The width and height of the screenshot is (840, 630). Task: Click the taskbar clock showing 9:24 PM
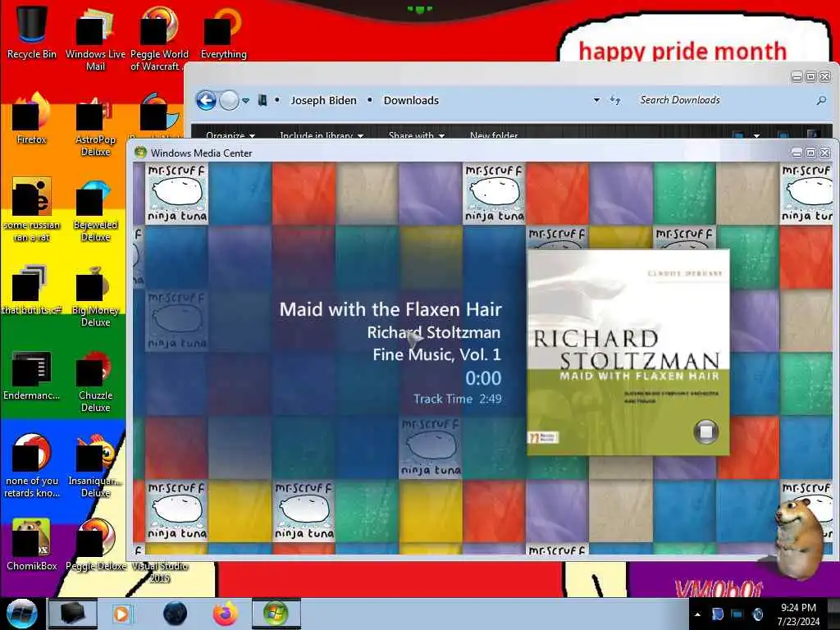pyautogui.click(x=798, y=614)
